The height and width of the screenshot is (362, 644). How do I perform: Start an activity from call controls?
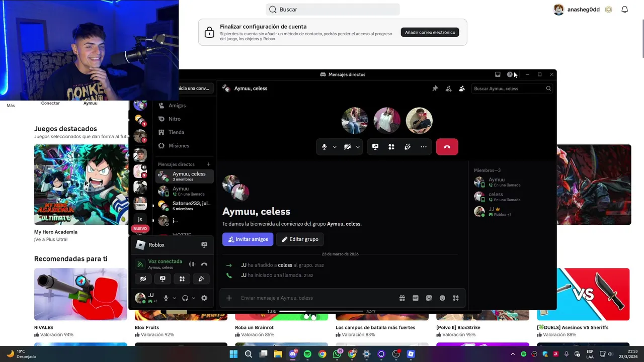pyautogui.click(x=391, y=147)
